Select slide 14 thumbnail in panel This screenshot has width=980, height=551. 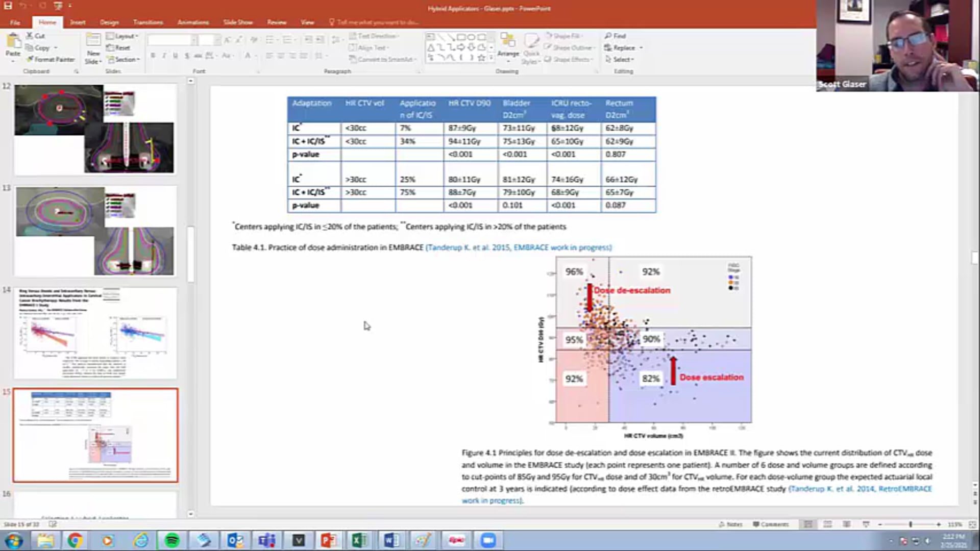pyautogui.click(x=95, y=333)
